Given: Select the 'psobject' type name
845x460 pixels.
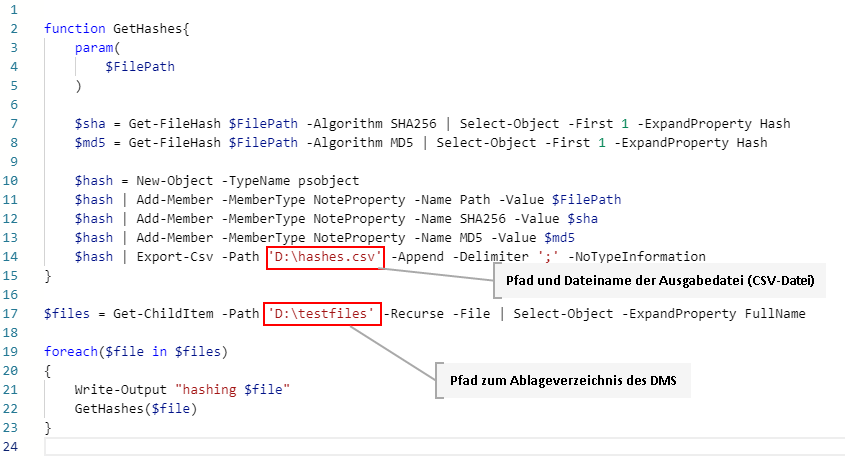Looking at the screenshot, I should (329, 180).
